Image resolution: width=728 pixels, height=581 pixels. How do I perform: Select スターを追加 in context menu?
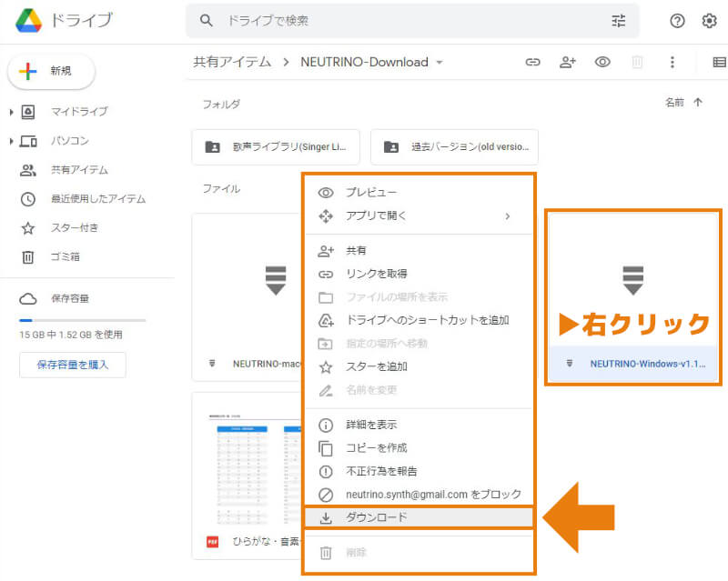click(x=419, y=366)
